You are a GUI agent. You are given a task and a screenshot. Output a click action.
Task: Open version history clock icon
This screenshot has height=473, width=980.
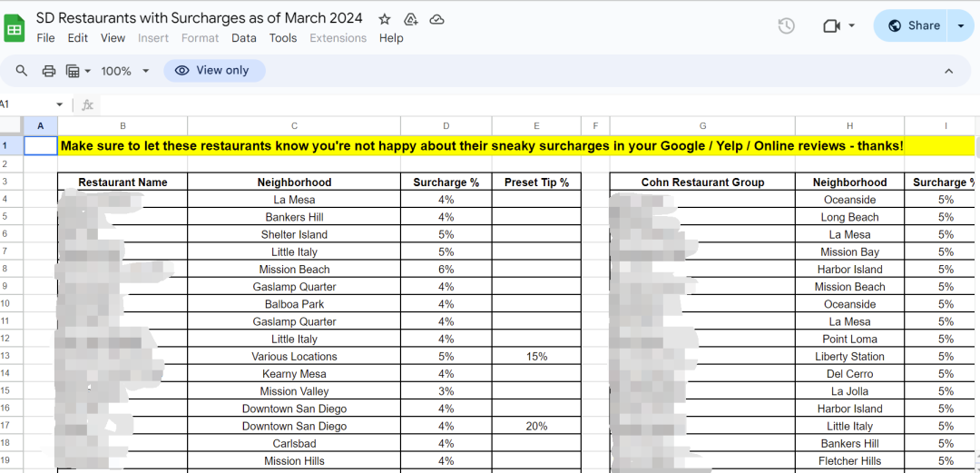(786, 25)
